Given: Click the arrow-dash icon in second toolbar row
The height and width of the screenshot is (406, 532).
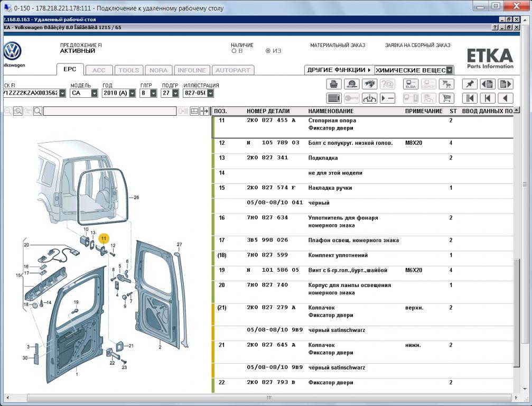Looking at the screenshot, I should pos(387,98).
